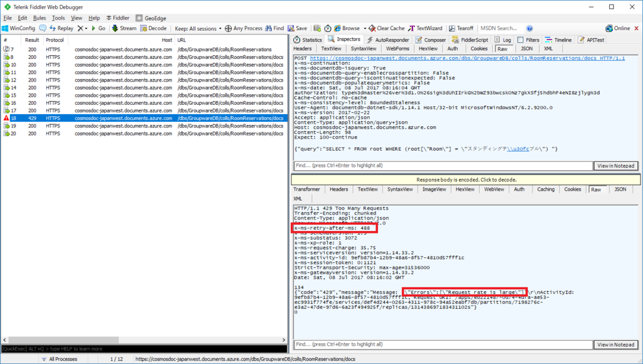Switch to the Statistics tab
This screenshot has height=364, width=643.
(308, 40)
